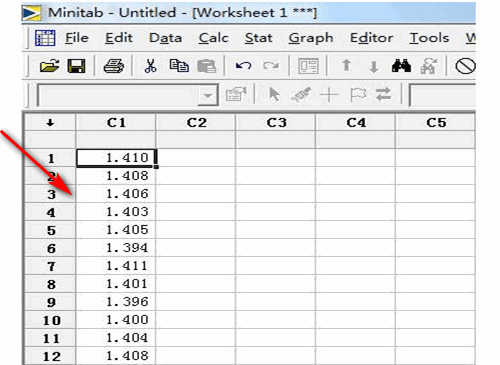The width and height of the screenshot is (500, 365).
Task: Select the C3 column header
Action: 276,123
